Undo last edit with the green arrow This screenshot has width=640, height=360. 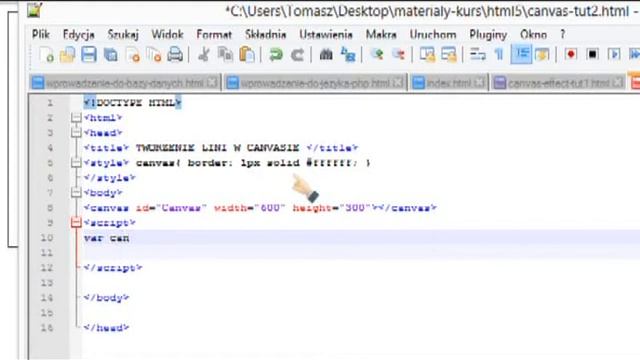point(276,54)
